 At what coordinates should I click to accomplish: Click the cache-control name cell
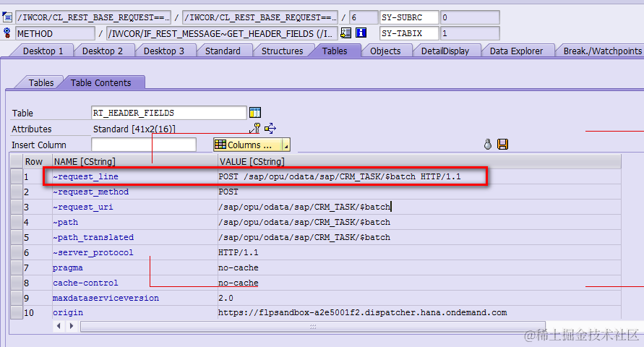point(134,283)
